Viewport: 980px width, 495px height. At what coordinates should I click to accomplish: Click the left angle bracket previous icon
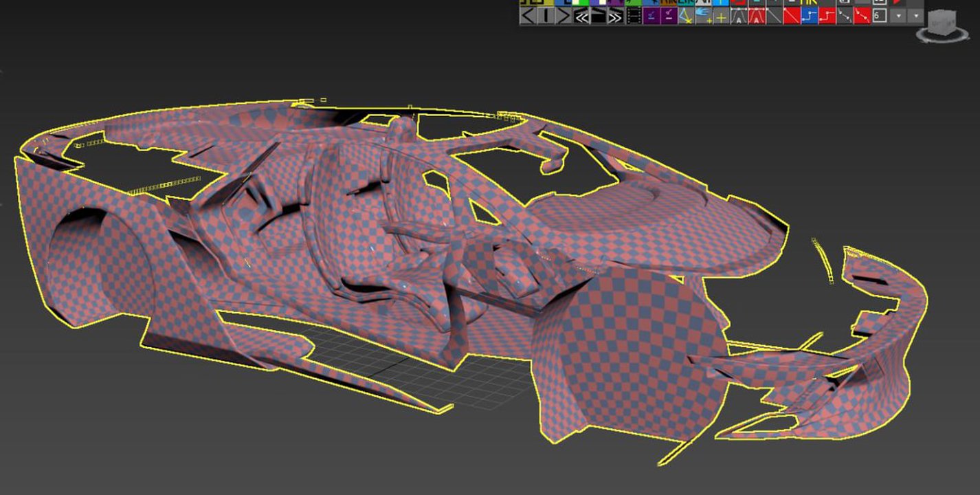[528, 16]
